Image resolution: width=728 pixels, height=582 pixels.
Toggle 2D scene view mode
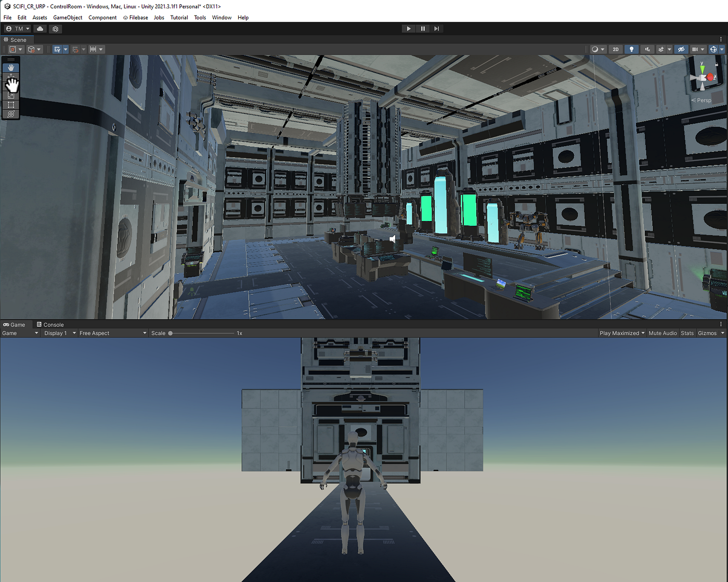coord(616,49)
